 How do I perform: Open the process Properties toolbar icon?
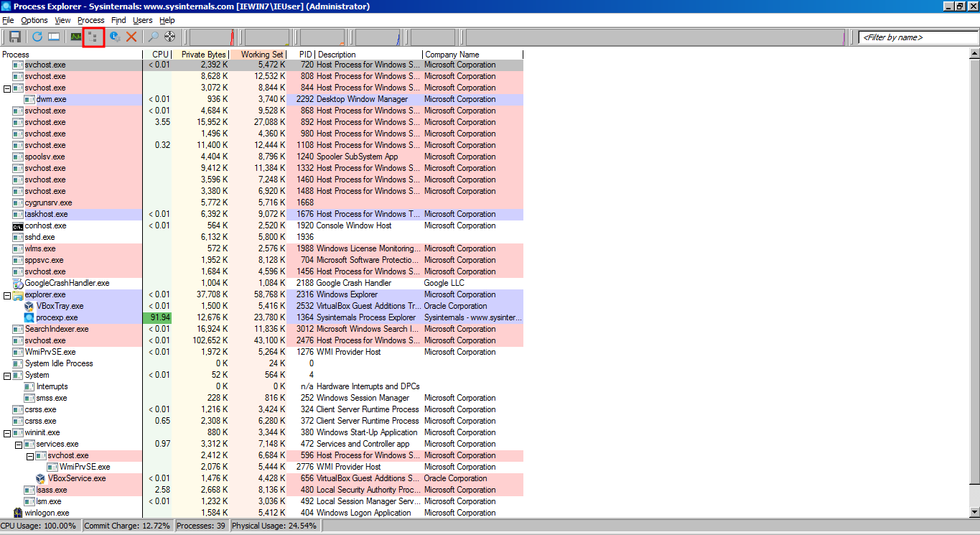[x=115, y=37]
